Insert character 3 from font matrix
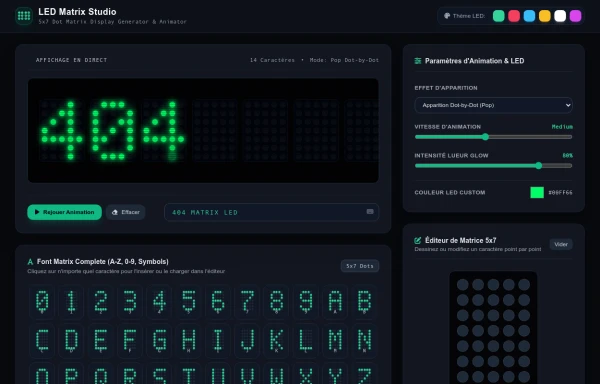The image size is (600, 384). pyautogui.click(x=130, y=302)
